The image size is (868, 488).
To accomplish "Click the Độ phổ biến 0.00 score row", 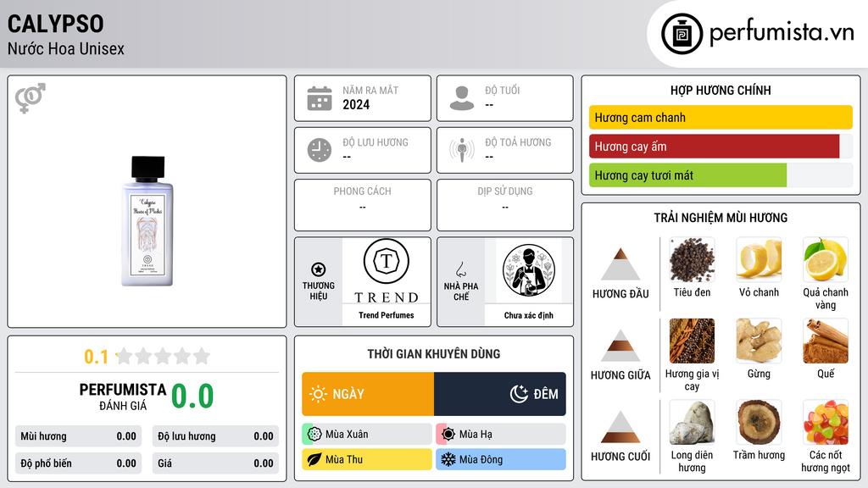I will point(79,463).
